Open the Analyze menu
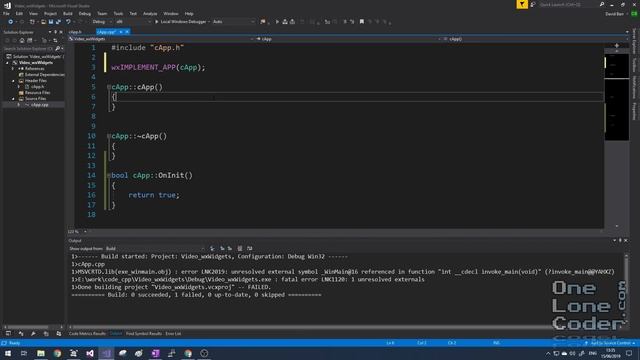The image size is (640, 360). [150, 13]
